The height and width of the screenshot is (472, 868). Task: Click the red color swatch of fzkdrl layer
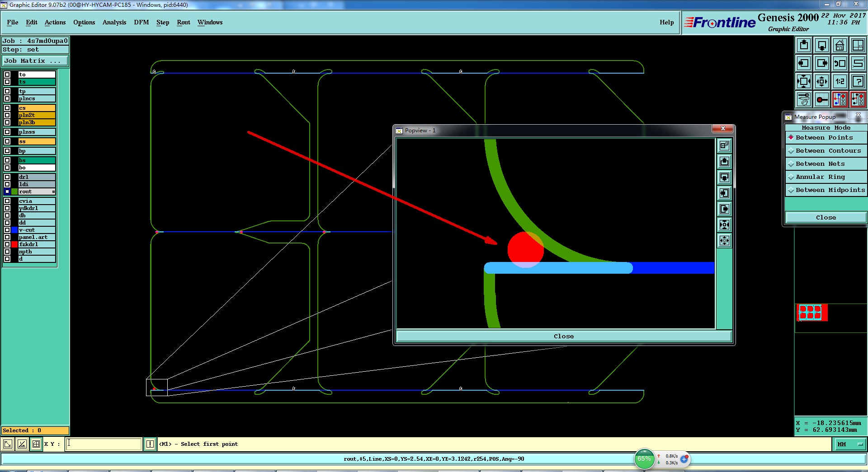tap(14, 244)
